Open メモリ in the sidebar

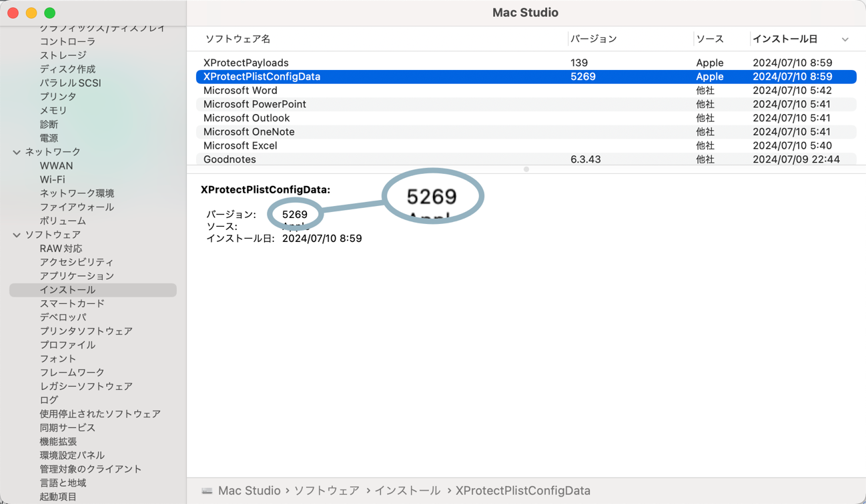53,111
